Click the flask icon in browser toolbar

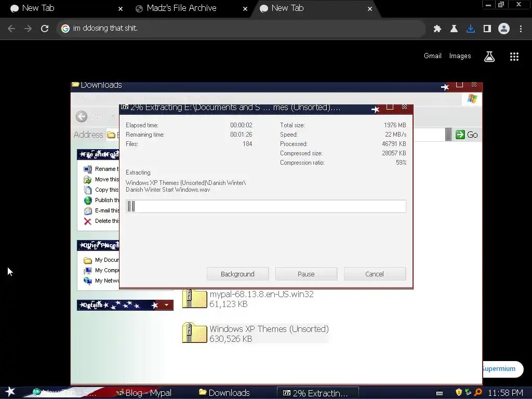pos(454,29)
